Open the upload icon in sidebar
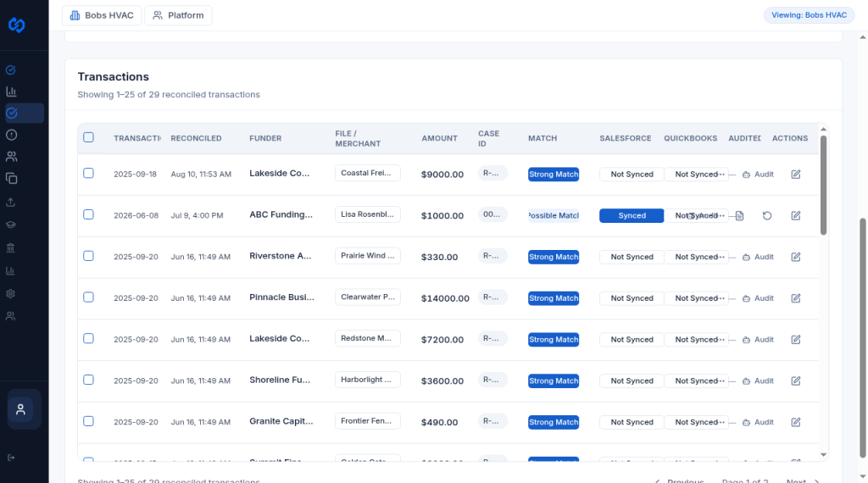This screenshot has height=483, width=868. point(10,202)
